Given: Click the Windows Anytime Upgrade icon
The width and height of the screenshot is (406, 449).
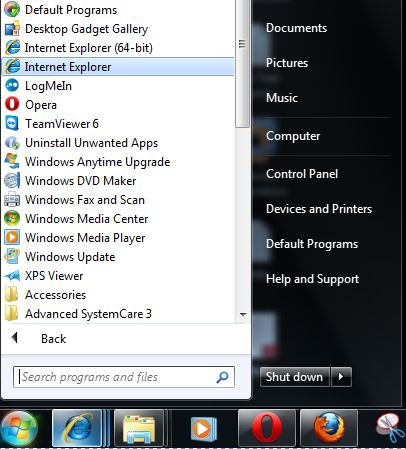Looking at the screenshot, I should (x=12, y=162).
